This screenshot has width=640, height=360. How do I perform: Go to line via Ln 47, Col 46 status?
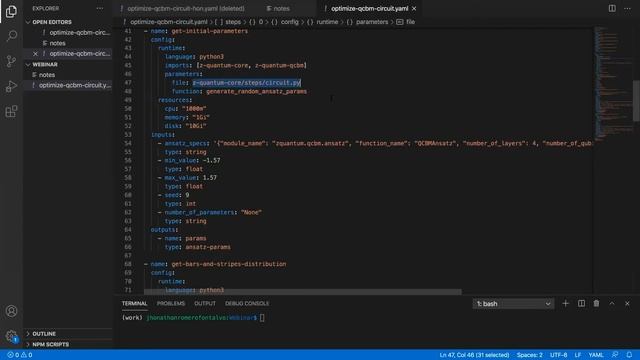coord(474,355)
